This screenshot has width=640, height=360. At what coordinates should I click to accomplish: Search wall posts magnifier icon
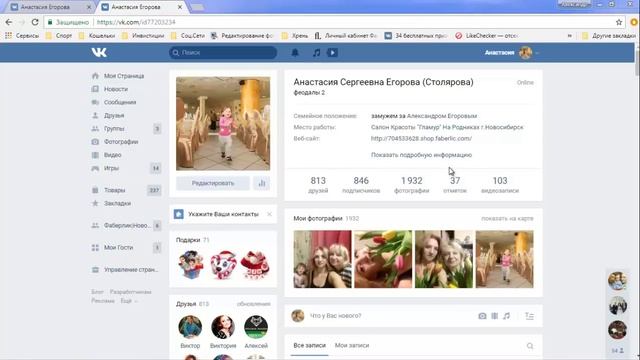tap(530, 346)
